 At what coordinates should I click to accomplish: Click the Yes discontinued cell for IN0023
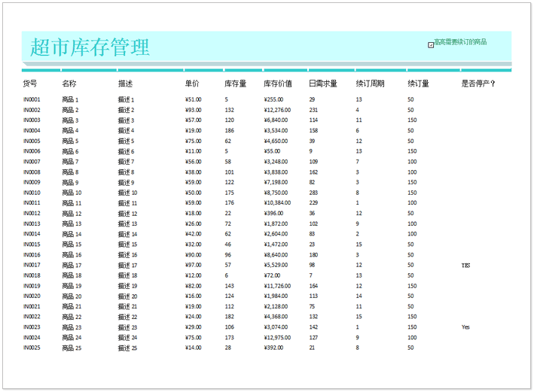[x=465, y=327]
